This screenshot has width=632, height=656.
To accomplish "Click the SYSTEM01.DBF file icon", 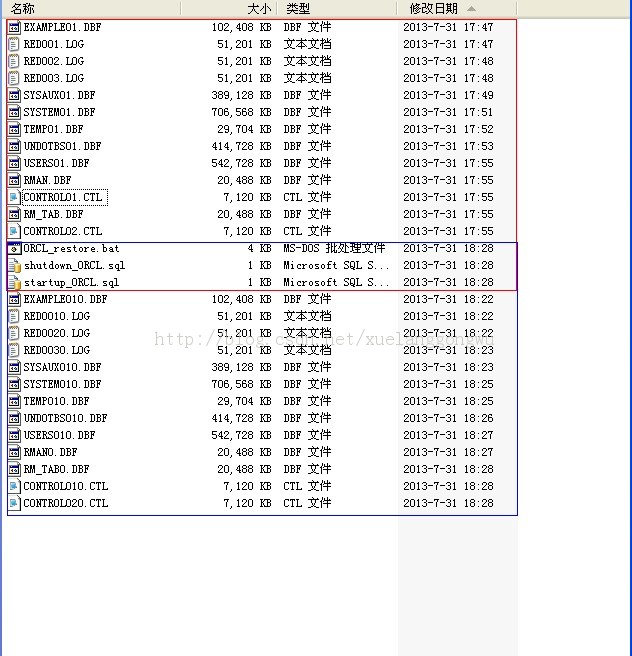I will tap(14, 113).
